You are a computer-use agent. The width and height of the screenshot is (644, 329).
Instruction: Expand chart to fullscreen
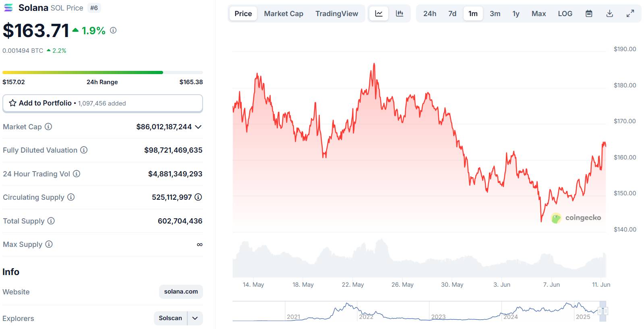[x=630, y=14]
